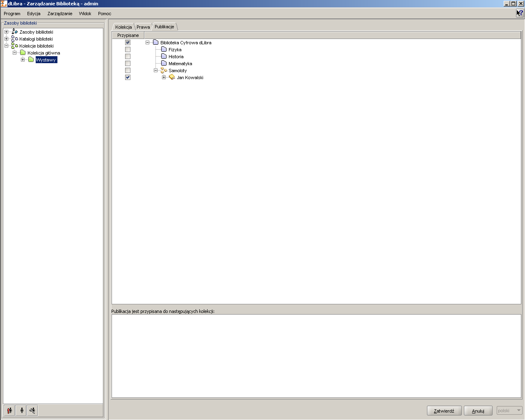
Task: Open the Program menu
Action: [12, 14]
